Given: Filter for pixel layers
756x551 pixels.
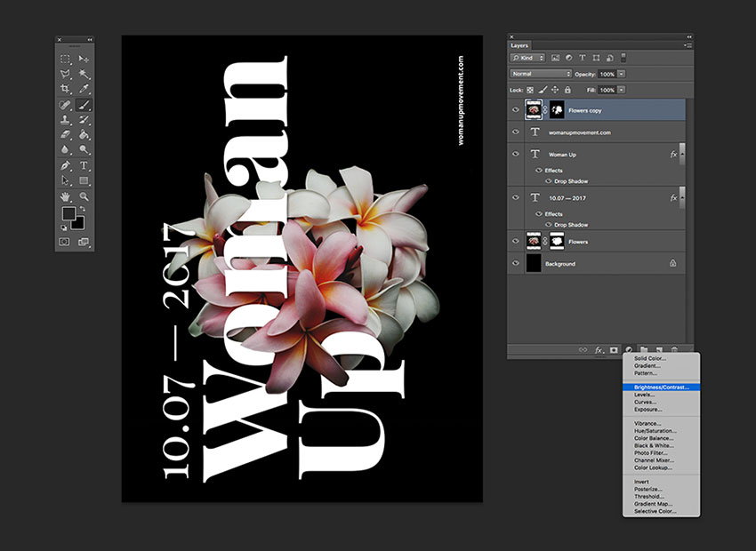Looking at the screenshot, I should click(x=555, y=58).
